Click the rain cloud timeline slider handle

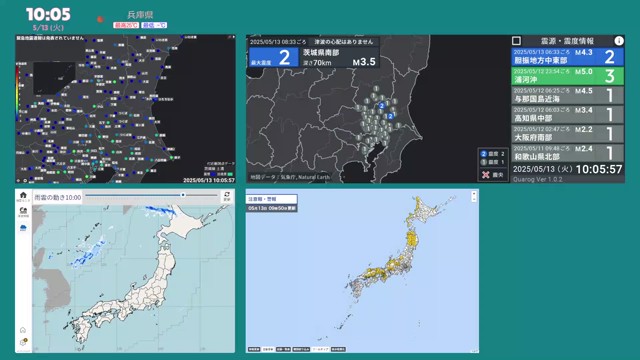tap(183, 195)
